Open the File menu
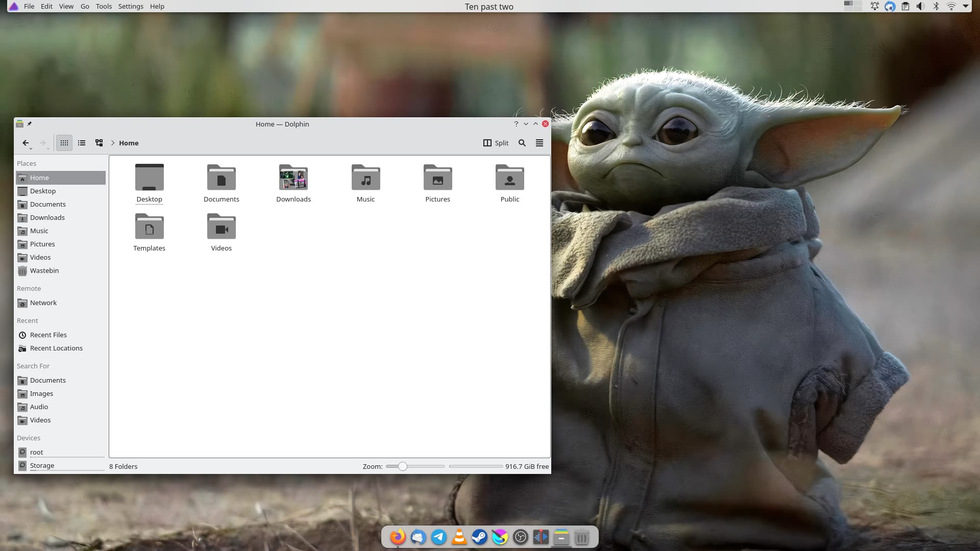The width and height of the screenshot is (980, 551). point(29,6)
